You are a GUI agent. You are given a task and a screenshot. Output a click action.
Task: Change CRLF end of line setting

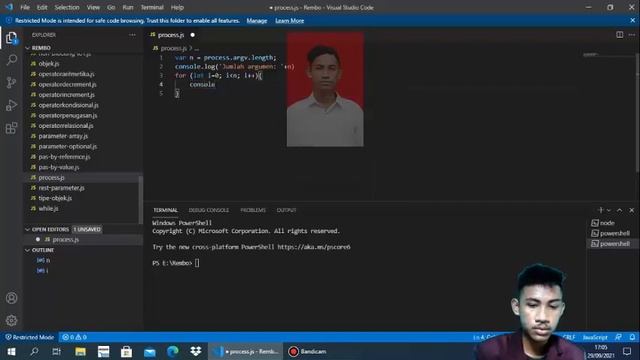[x=569, y=337]
